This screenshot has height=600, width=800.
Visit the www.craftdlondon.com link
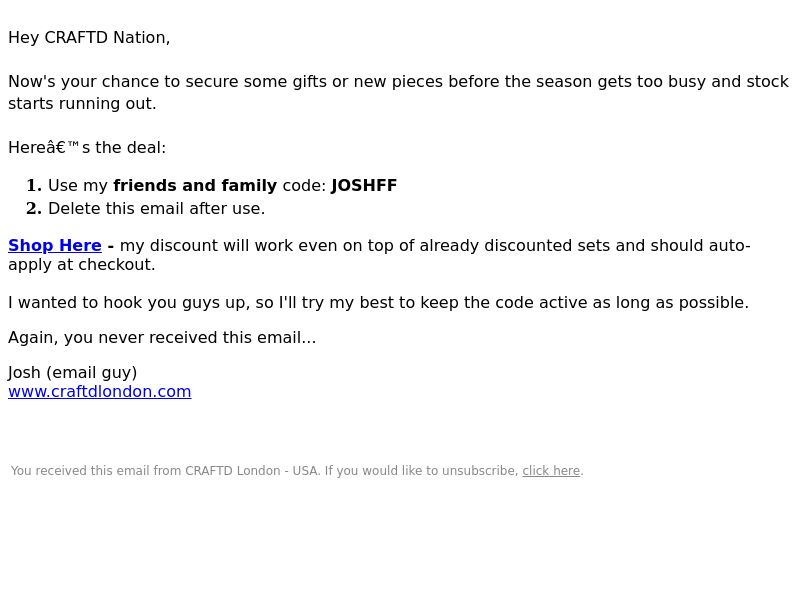pyautogui.click(x=99, y=391)
